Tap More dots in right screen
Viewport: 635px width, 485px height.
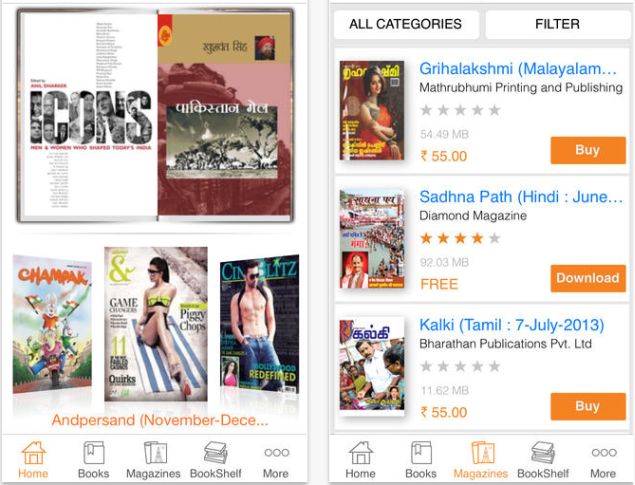(604, 452)
